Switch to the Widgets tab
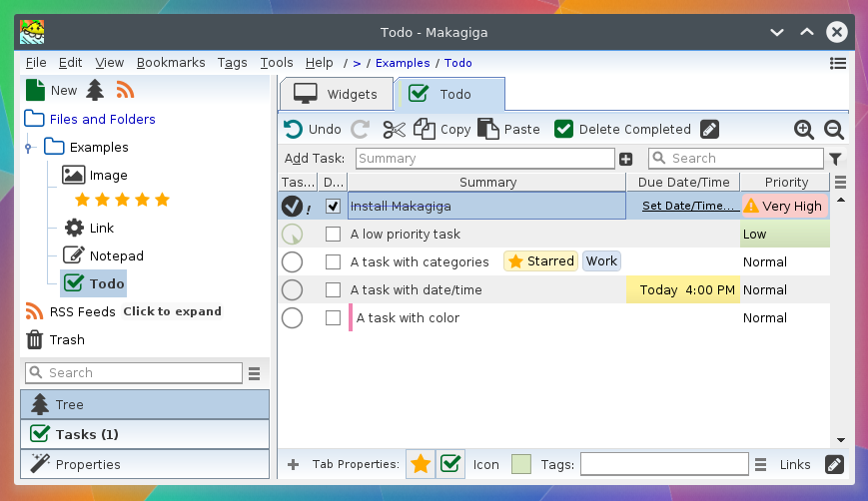868x501 pixels. coord(337,94)
